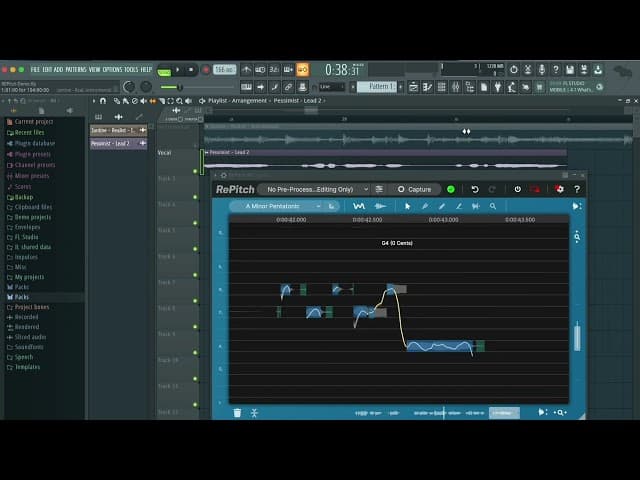This screenshot has width=640, height=480.
Task: Select the pitch curve view icon in RePitch
Action: [359, 207]
